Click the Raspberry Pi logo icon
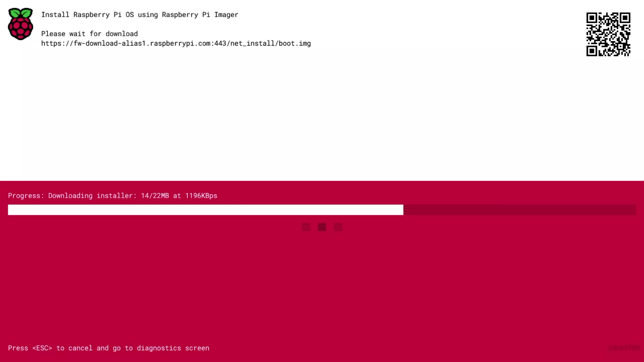This screenshot has width=644, height=362. pyautogui.click(x=21, y=24)
